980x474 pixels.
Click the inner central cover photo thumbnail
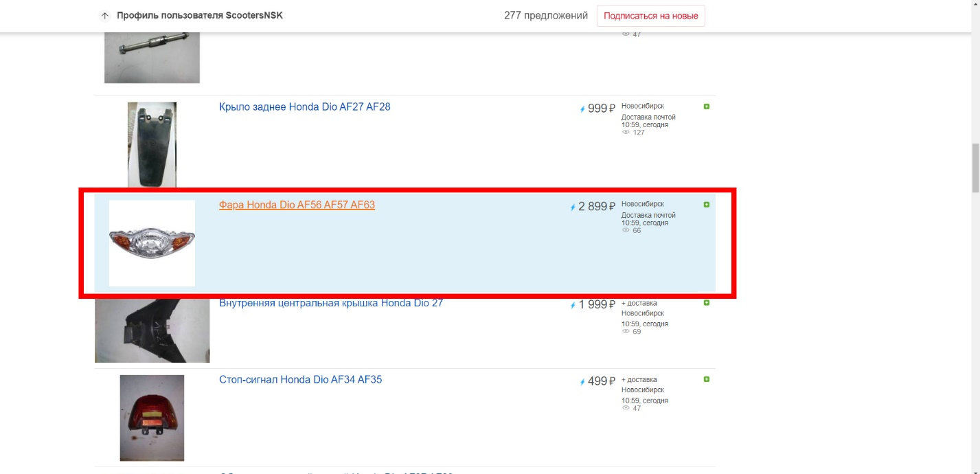152,330
